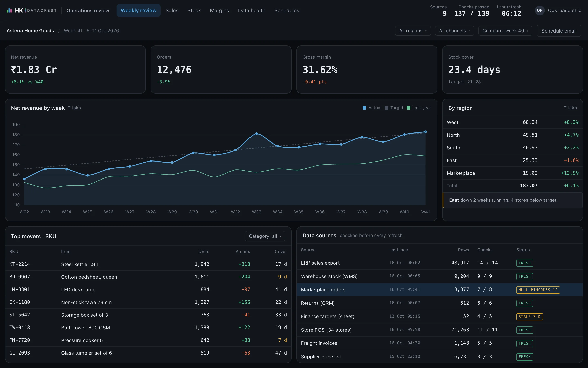
Task: Switch to the Data health tab
Action: point(252,10)
